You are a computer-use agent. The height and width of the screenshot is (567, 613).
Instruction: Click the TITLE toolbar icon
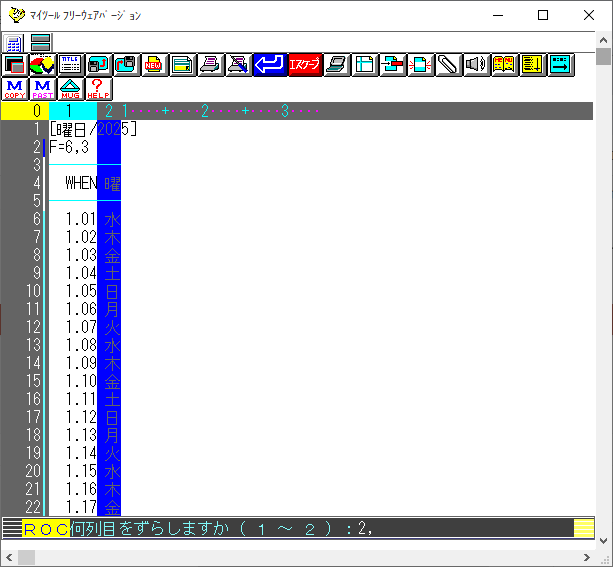pyautogui.click(x=70, y=66)
